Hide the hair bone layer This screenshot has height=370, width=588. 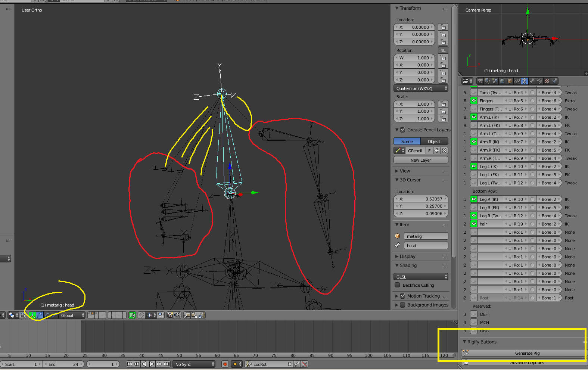(474, 224)
